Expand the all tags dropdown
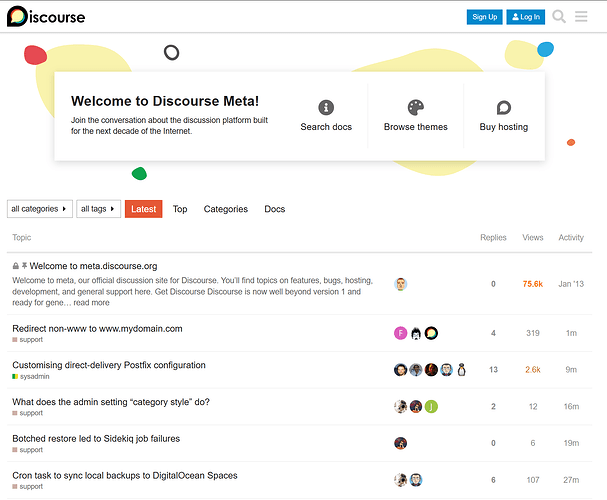The height and width of the screenshot is (500, 607). pyautogui.click(x=98, y=209)
